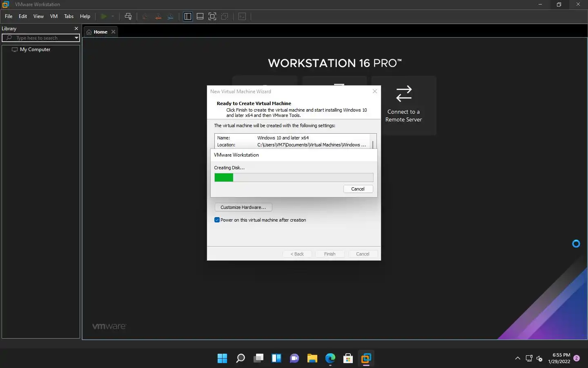Click the muted volume icon in tray
Screen dimensions: 588x368
[539, 359]
